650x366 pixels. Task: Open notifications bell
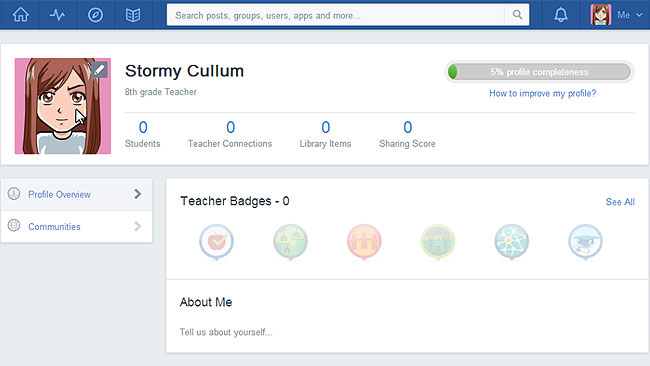pos(561,15)
